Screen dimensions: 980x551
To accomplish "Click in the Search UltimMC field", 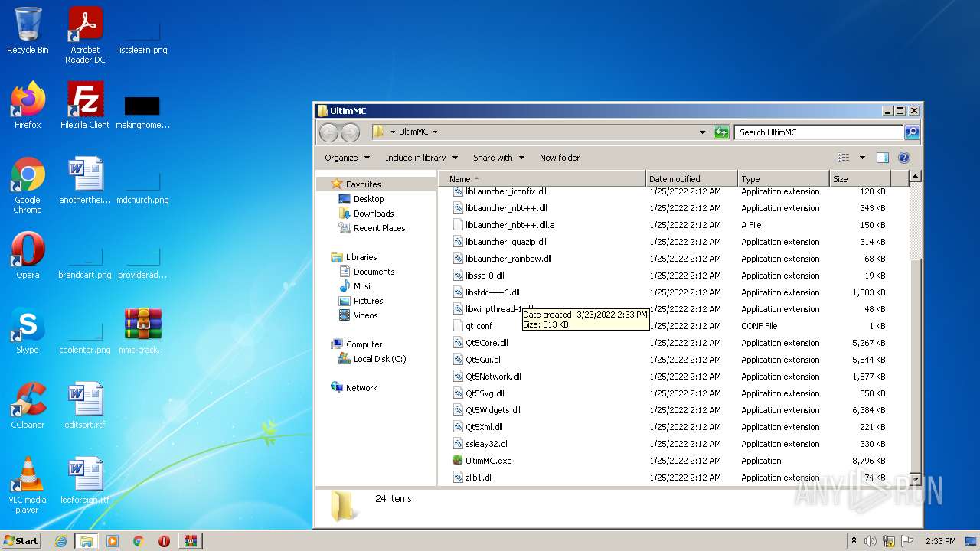I will coord(818,132).
